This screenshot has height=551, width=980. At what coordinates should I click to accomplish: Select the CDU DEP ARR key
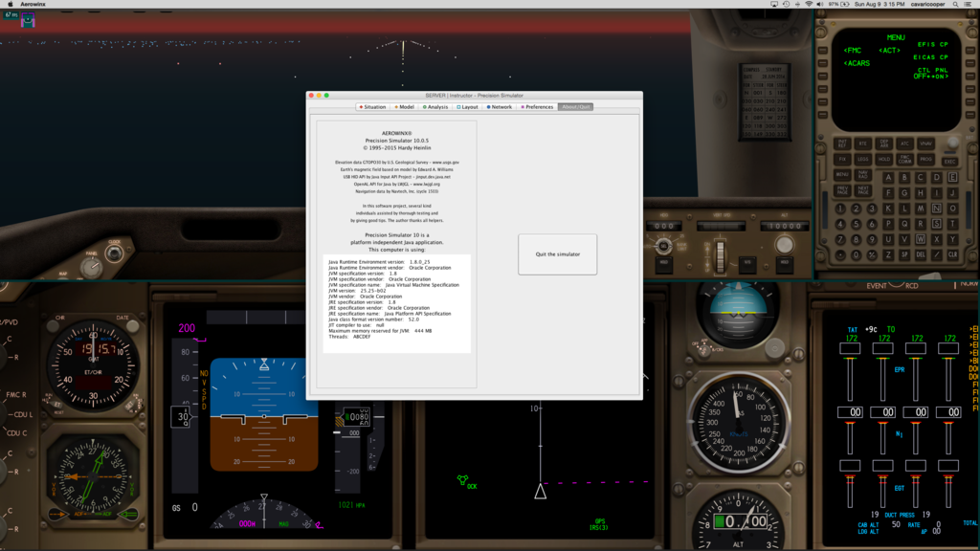pyautogui.click(x=884, y=143)
